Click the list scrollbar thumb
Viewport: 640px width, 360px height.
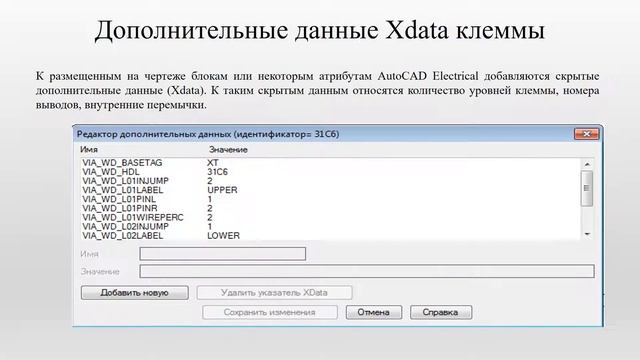tap(587, 188)
